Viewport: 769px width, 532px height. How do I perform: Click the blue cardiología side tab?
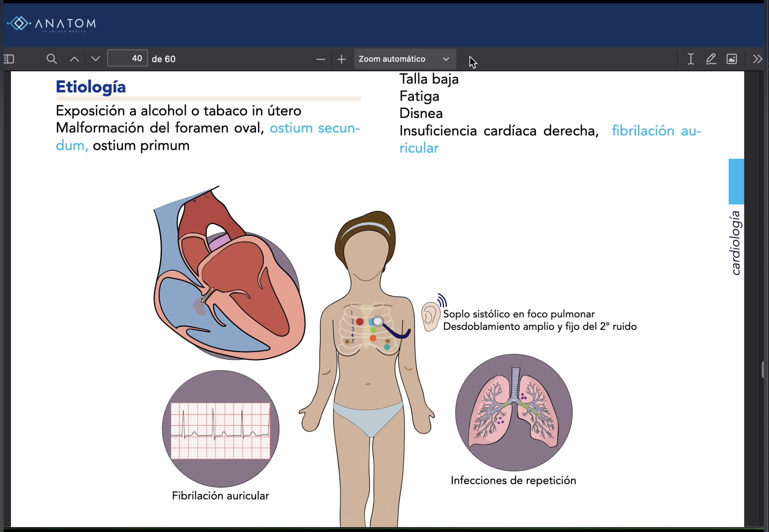coord(736,182)
